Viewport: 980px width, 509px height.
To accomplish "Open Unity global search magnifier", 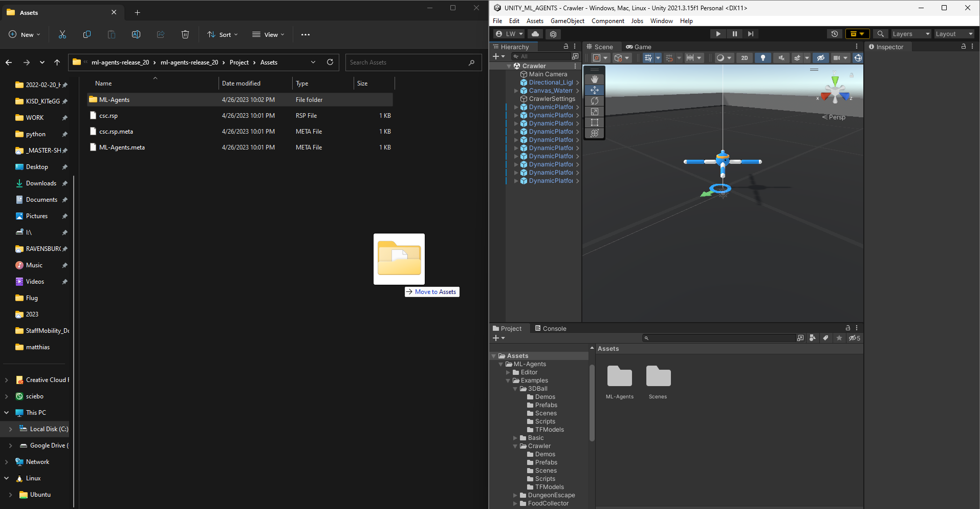I will point(880,34).
